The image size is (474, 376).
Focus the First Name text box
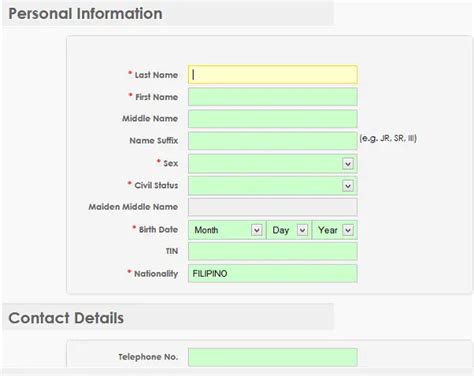point(273,97)
